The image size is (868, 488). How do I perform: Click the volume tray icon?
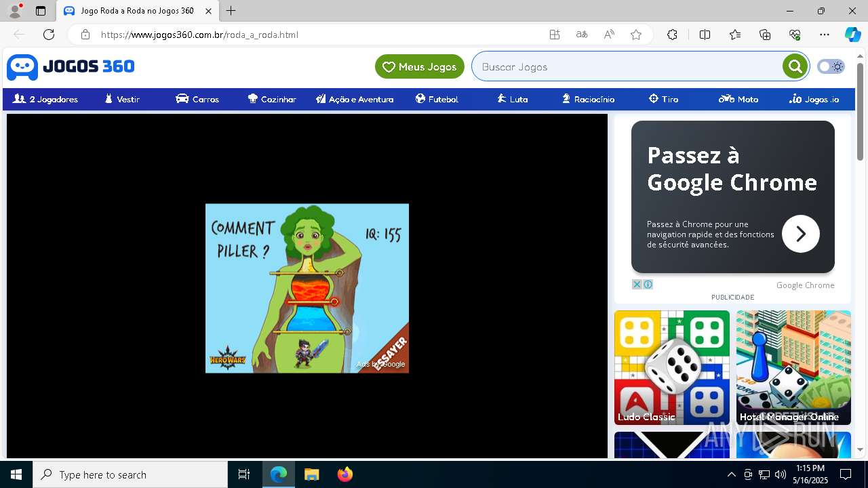[781, 474]
